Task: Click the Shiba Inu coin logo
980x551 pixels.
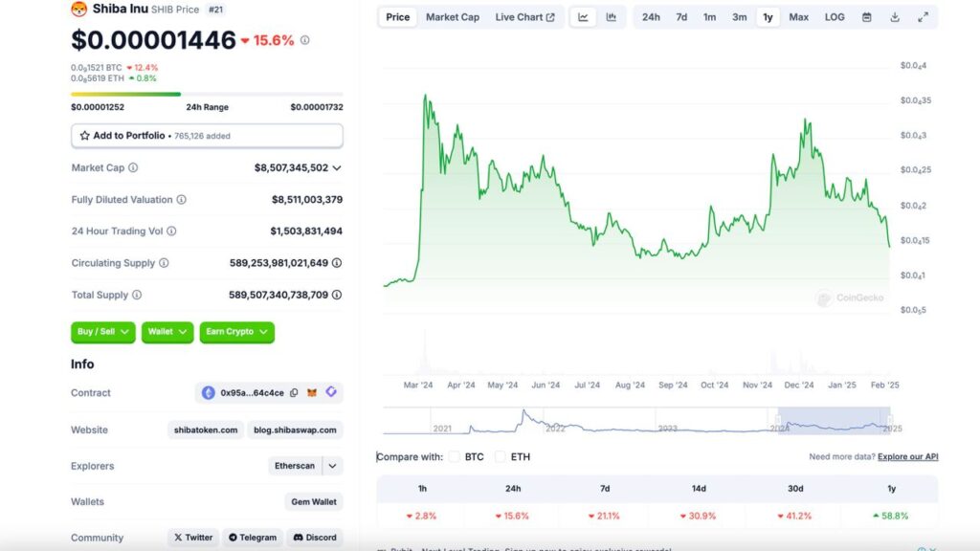Action: pyautogui.click(x=78, y=9)
